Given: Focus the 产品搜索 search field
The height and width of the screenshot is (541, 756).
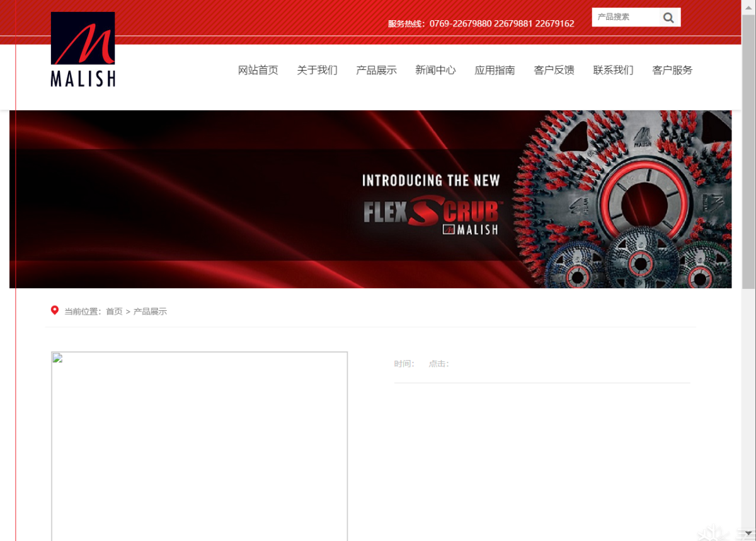Looking at the screenshot, I should click(626, 17).
